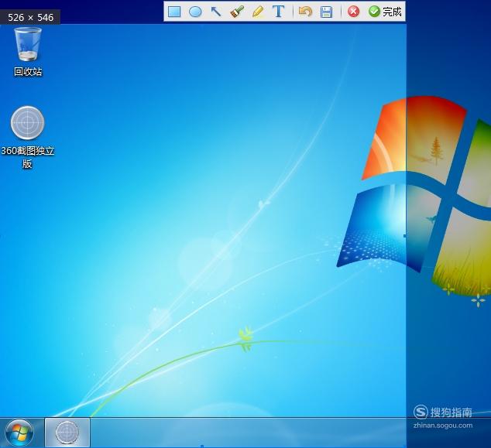
Task: Click 完成 to finish screenshot
Action: point(385,12)
